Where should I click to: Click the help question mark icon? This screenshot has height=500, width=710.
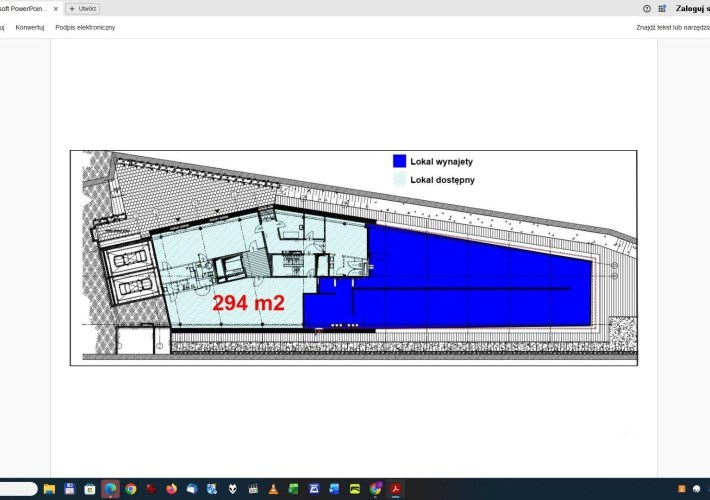(x=647, y=8)
